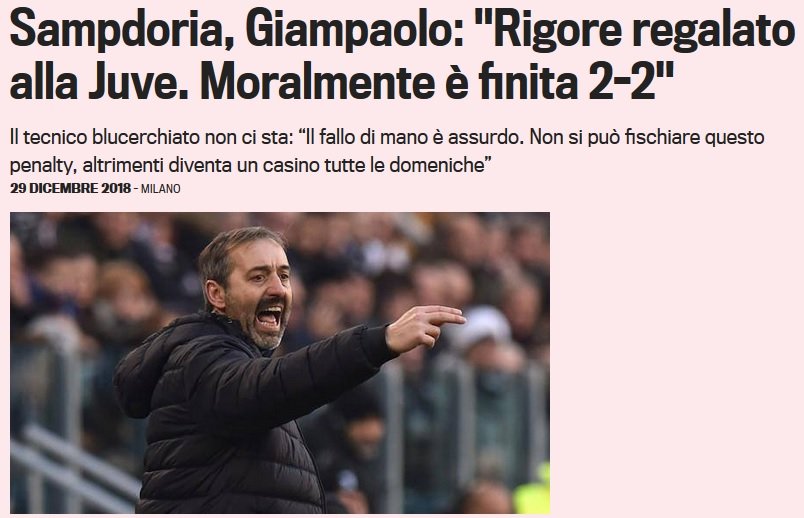Click "Rigore regalato" in the headline
804x518 pixels.
click(637, 31)
